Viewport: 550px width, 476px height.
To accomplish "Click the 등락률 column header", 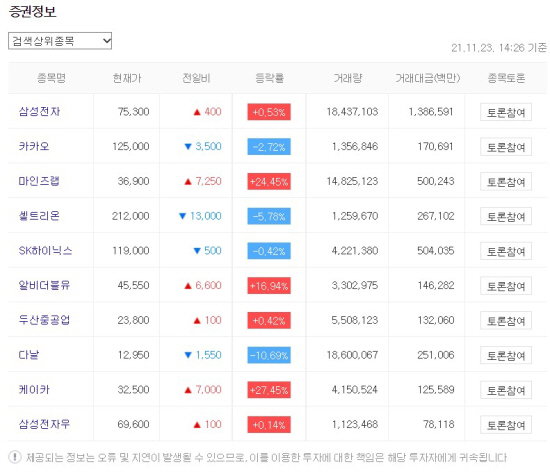I will [x=269, y=78].
